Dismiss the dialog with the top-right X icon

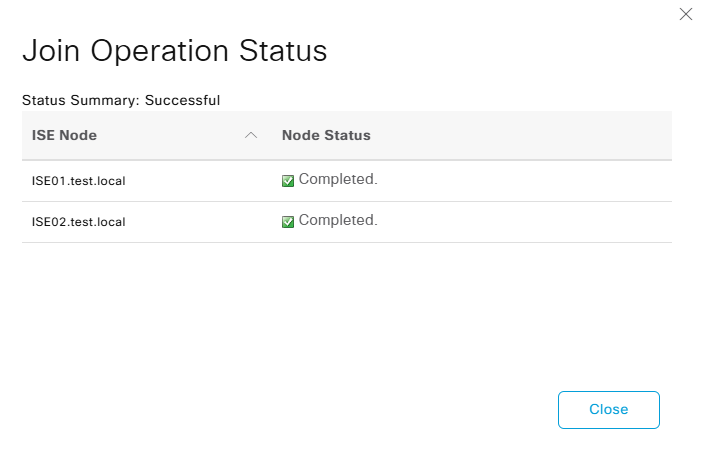coord(686,14)
